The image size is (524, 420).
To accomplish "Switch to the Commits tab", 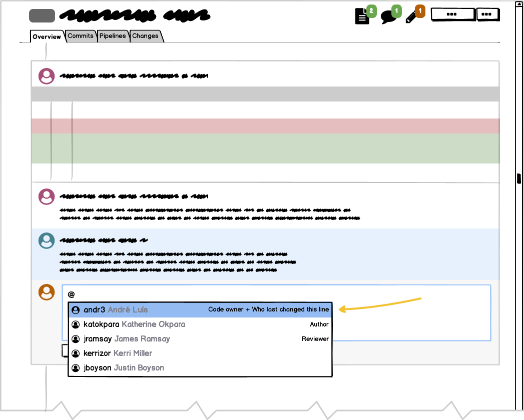I will click(81, 36).
